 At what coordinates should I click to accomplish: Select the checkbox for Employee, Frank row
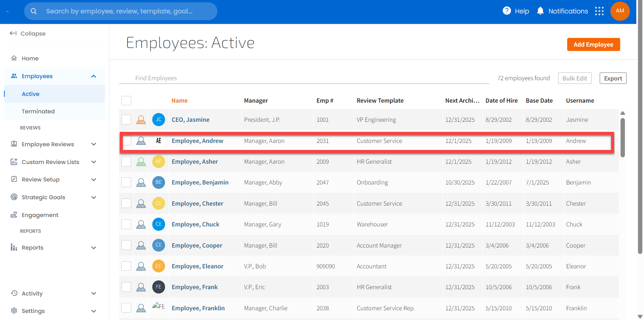coord(126,287)
